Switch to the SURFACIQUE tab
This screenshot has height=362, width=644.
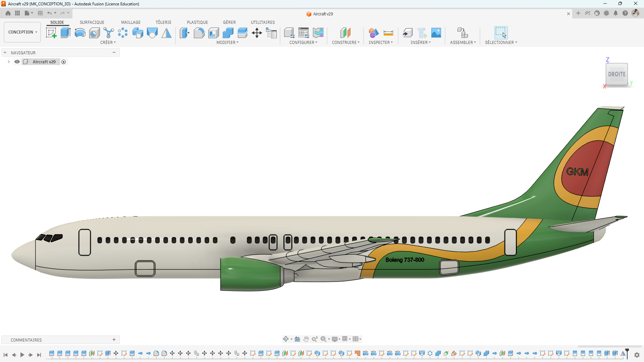92,22
